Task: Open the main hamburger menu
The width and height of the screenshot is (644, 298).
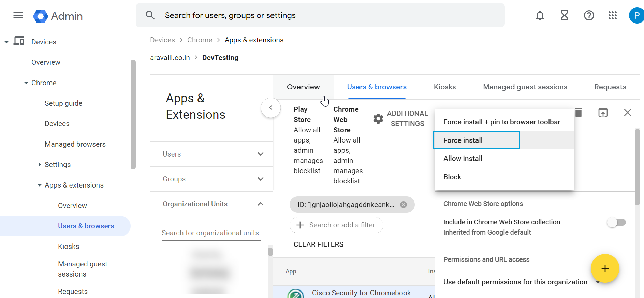Action: point(18,15)
